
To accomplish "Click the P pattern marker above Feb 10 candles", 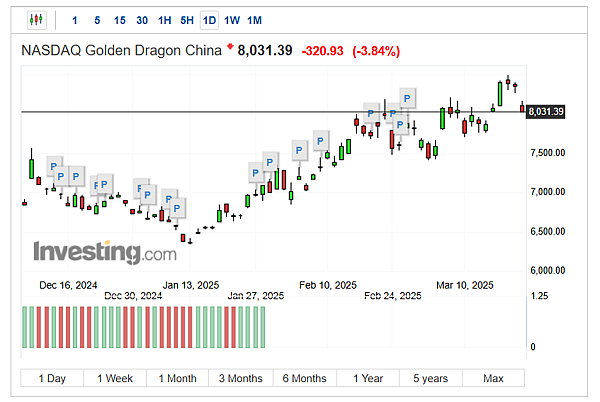I will point(321,141).
